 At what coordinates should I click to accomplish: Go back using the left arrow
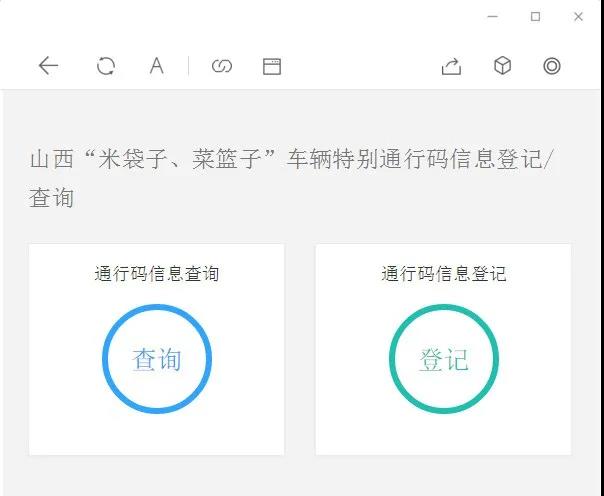tap(48, 66)
